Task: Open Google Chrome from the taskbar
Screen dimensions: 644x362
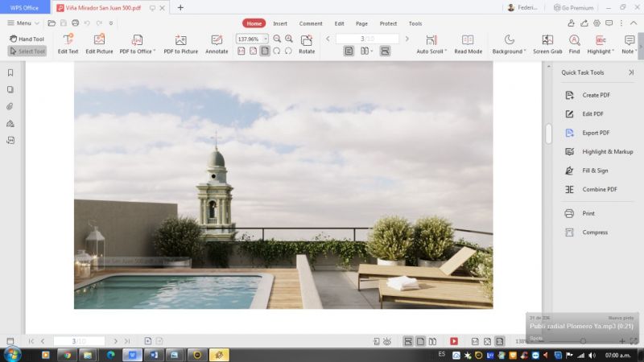Action: click(x=67, y=355)
